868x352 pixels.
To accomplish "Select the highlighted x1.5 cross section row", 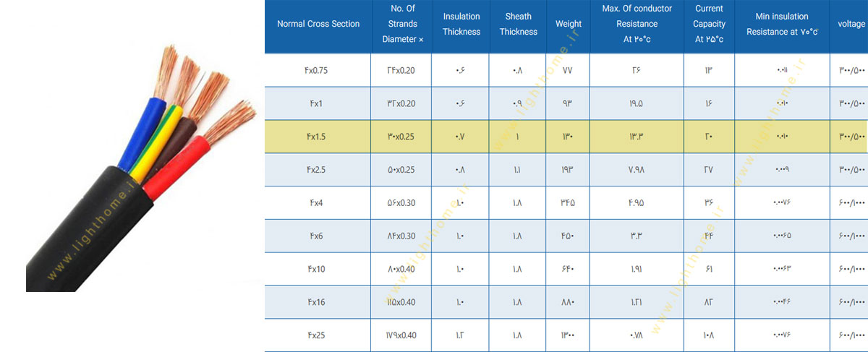I will tap(318, 137).
